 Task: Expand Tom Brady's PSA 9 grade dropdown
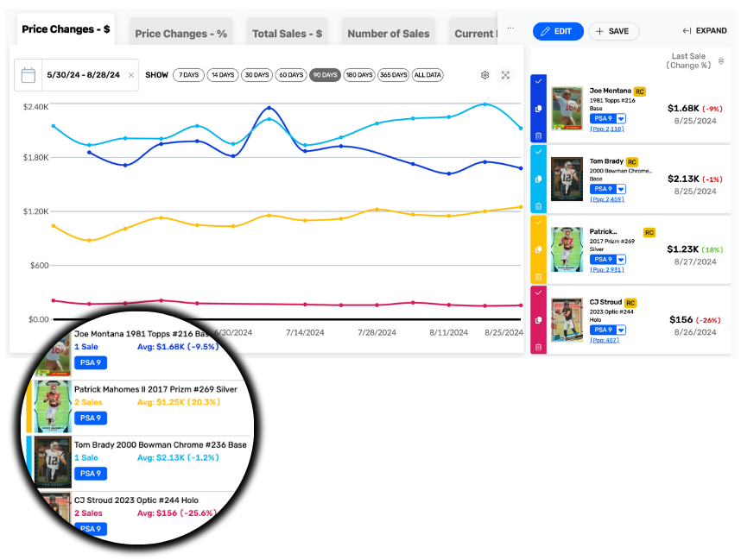pos(621,189)
